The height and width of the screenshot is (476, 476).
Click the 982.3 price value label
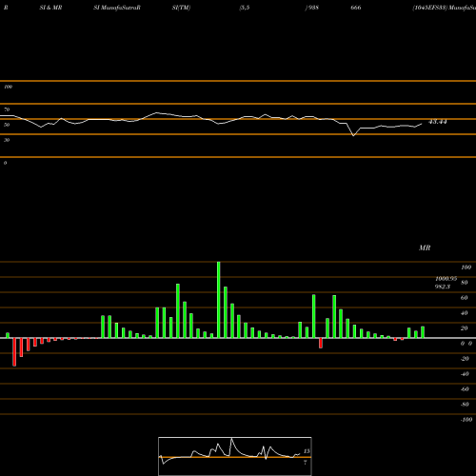pos(443,287)
